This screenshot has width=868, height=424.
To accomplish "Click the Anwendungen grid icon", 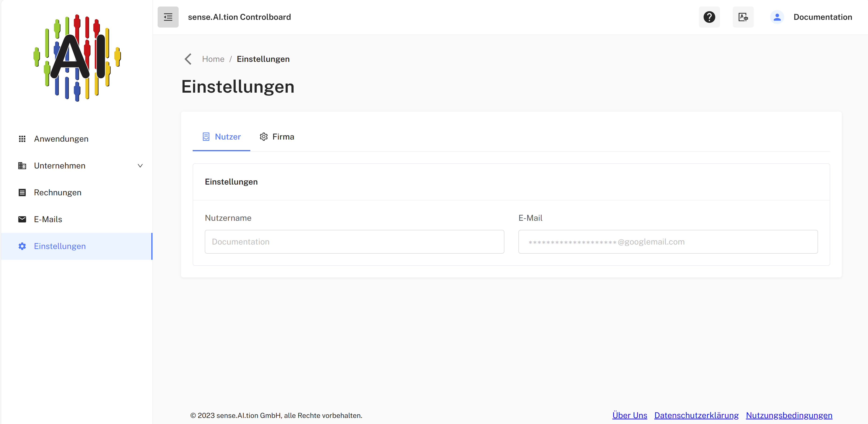I will [22, 139].
